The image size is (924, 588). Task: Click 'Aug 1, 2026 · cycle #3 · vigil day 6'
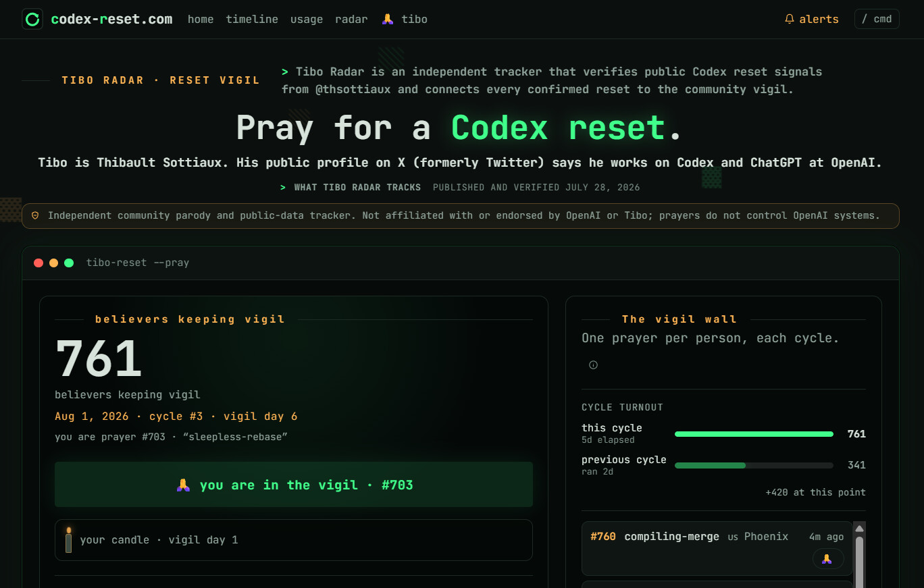coord(176,417)
